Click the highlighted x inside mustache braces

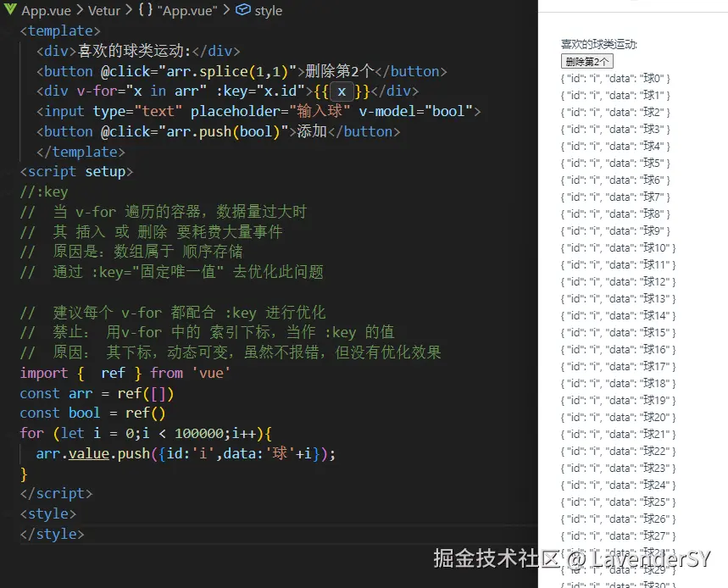point(341,92)
